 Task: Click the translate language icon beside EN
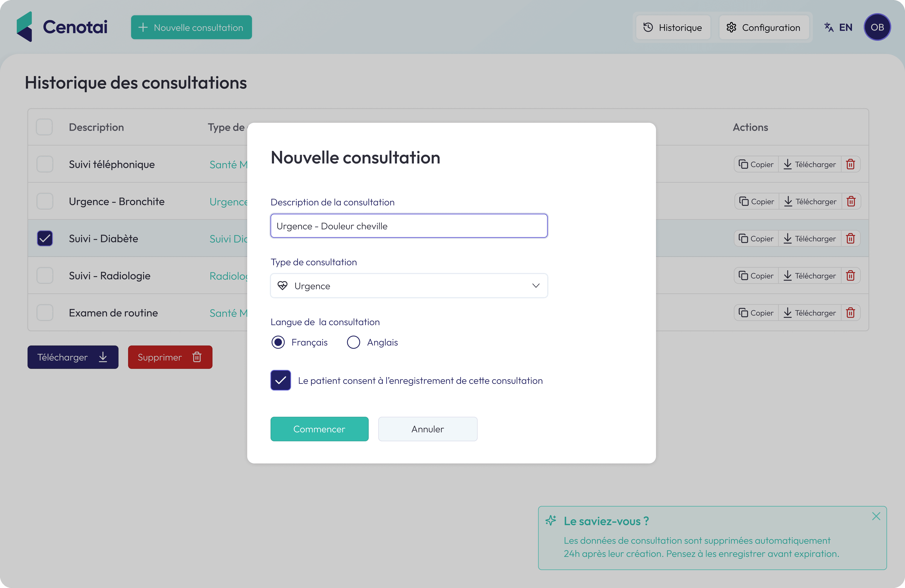click(x=829, y=27)
